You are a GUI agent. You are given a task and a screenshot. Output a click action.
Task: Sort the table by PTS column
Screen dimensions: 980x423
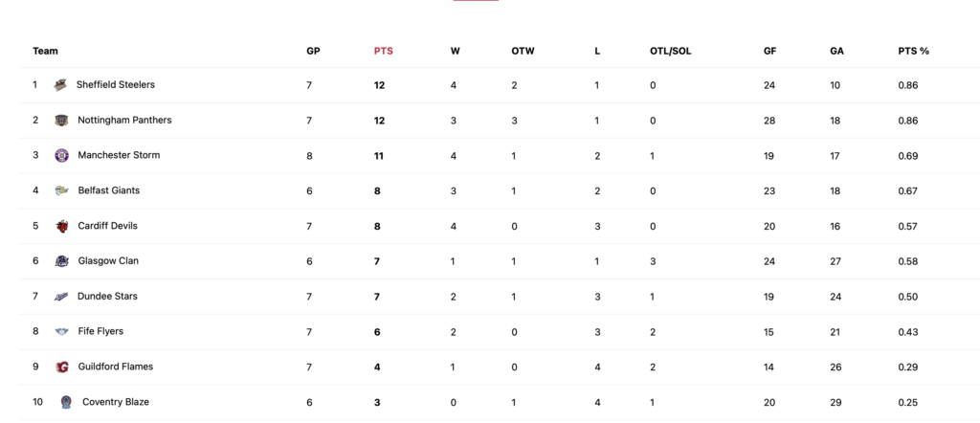click(383, 52)
